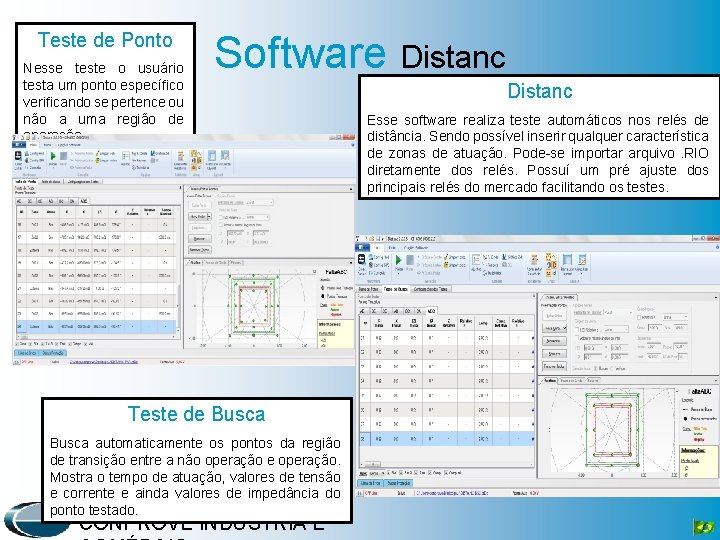Open report icon in right Distanc window ribbon

pos(534,259)
